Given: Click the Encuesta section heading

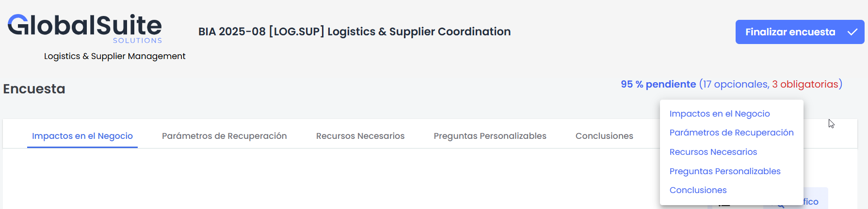Looking at the screenshot, I should [34, 89].
